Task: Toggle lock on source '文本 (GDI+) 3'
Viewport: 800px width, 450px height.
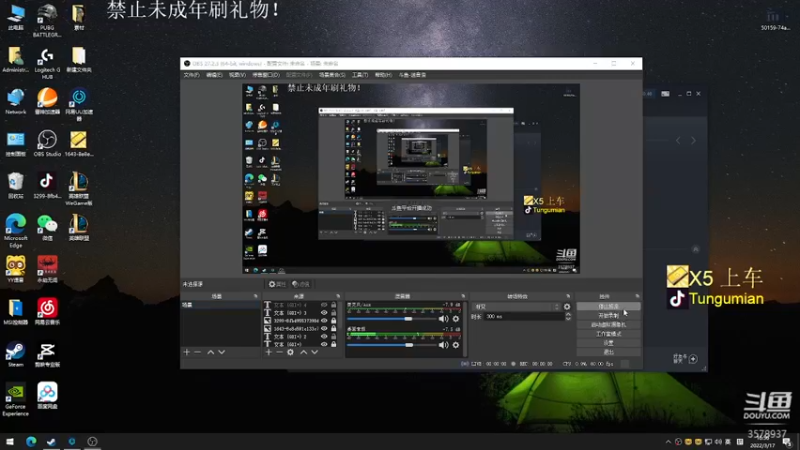Action: coord(334,313)
